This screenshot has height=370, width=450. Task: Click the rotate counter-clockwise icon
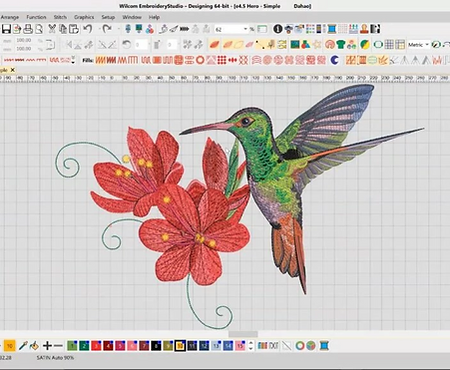tap(126, 44)
